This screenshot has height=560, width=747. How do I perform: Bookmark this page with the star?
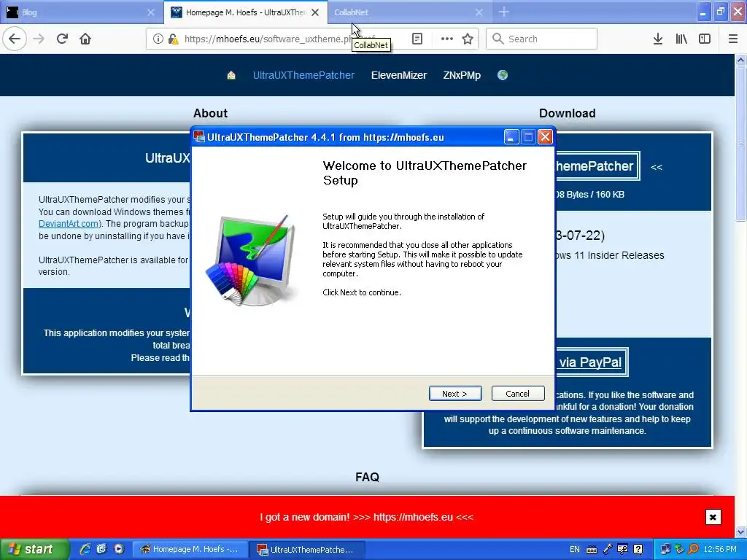tap(468, 39)
